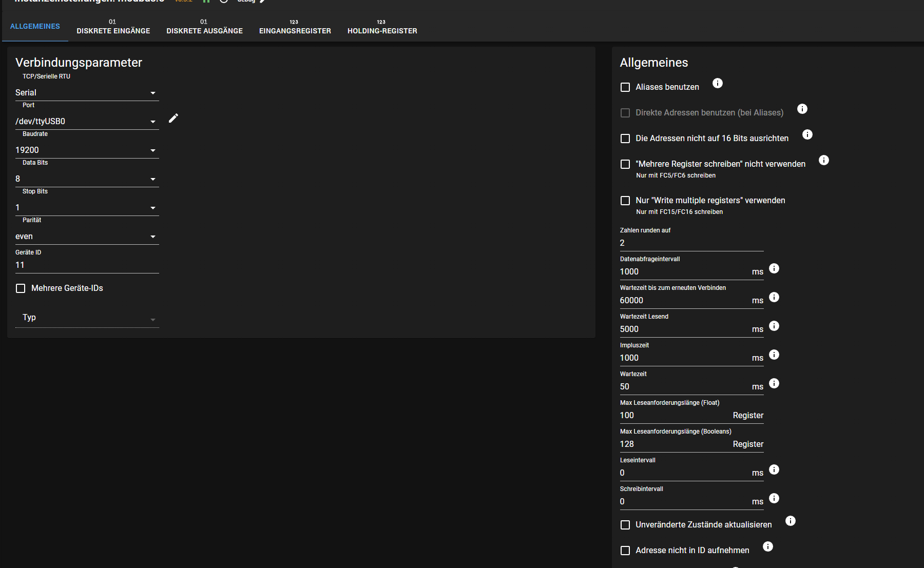Image resolution: width=924 pixels, height=568 pixels.
Task: Tick the Mehrere Geräte-IDs checkbox
Action: (x=21, y=288)
